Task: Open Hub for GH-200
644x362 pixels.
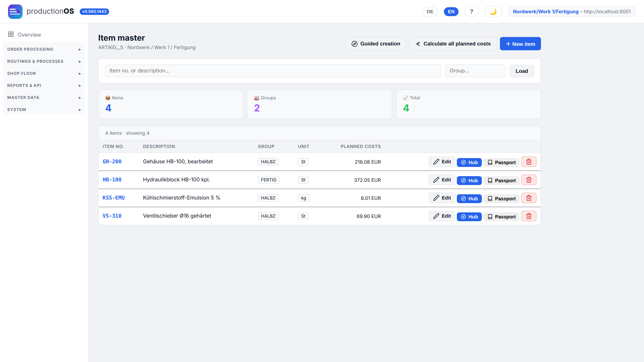Action: pos(469,162)
